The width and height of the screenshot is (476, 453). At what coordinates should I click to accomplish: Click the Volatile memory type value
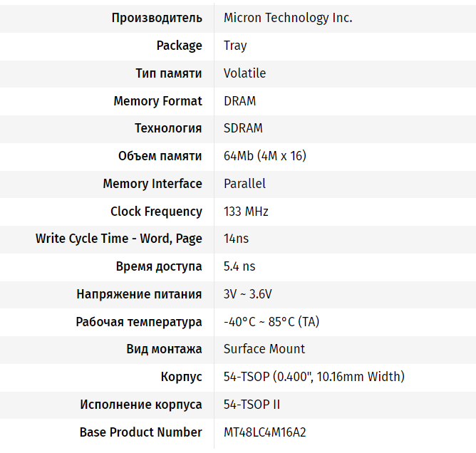pyautogui.click(x=244, y=73)
